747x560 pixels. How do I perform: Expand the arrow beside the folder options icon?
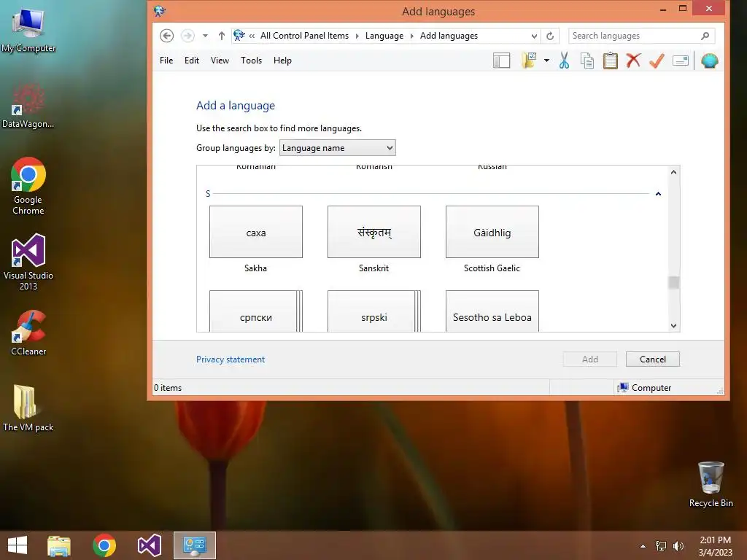click(546, 61)
